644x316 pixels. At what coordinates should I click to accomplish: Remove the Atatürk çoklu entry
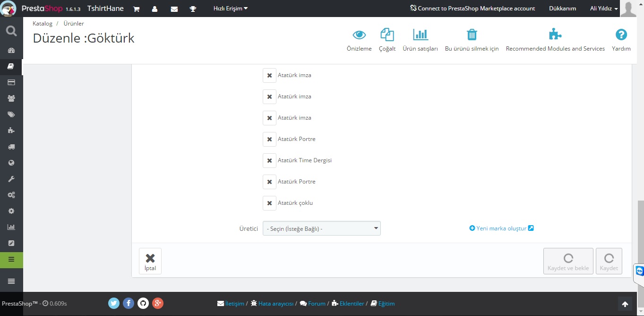tap(269, 203)
